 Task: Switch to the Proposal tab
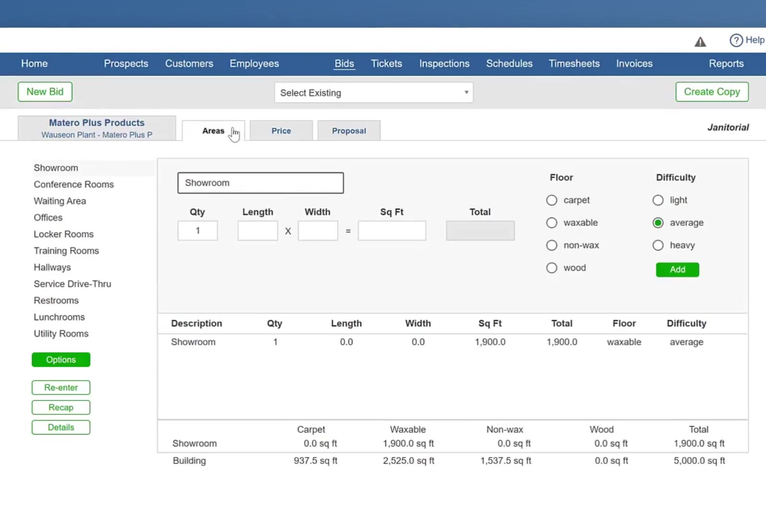[x=349, y=131]
